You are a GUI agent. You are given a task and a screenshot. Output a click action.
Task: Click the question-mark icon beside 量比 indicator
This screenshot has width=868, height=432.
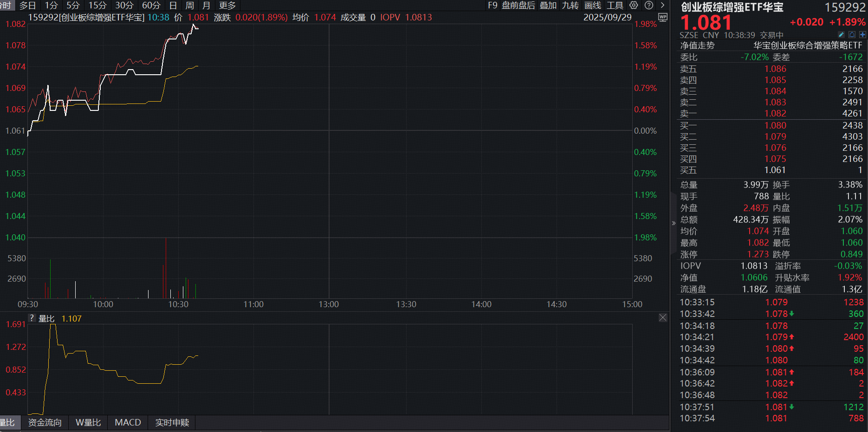31,317
